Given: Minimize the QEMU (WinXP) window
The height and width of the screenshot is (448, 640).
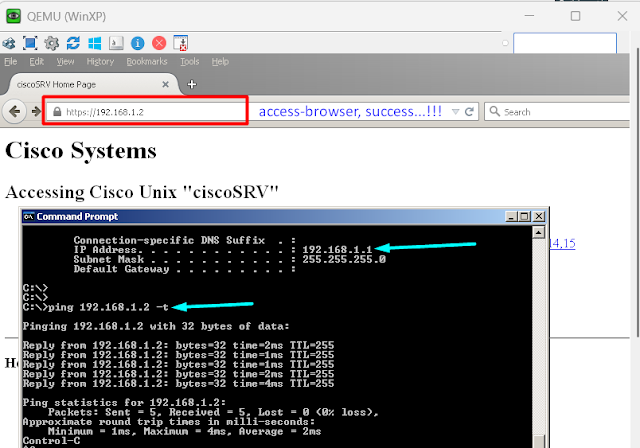Looking at the screenshot, I should point(529,16).
